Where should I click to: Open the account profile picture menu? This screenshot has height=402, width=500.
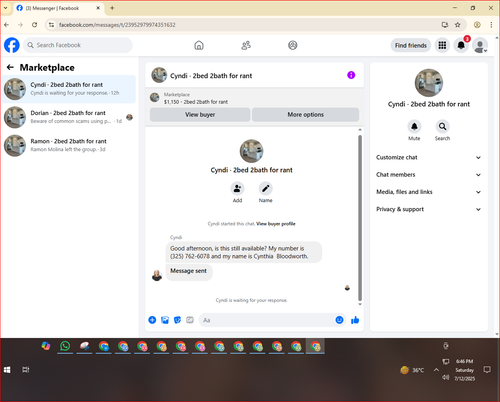480,46
